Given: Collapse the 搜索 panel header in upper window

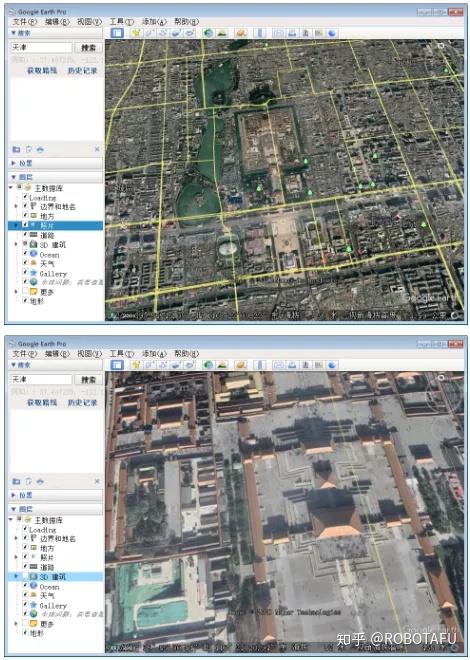Looking at the screenshot, I should click(x=55, y=33).
